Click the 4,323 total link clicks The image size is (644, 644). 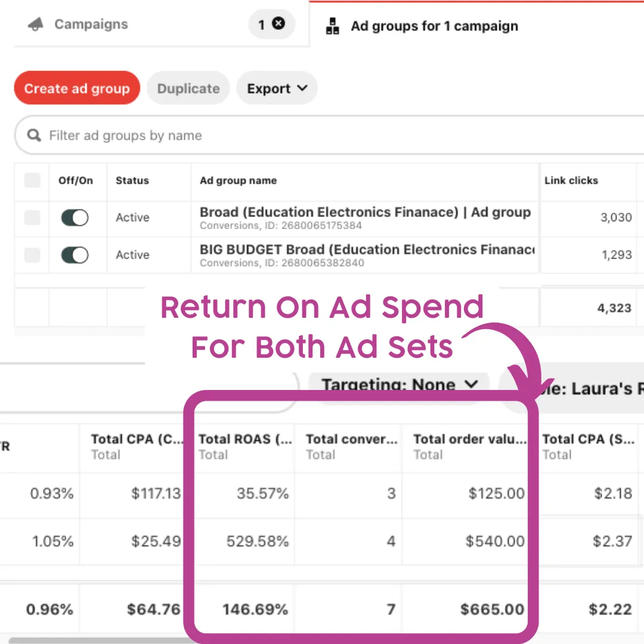pos(614,308)
